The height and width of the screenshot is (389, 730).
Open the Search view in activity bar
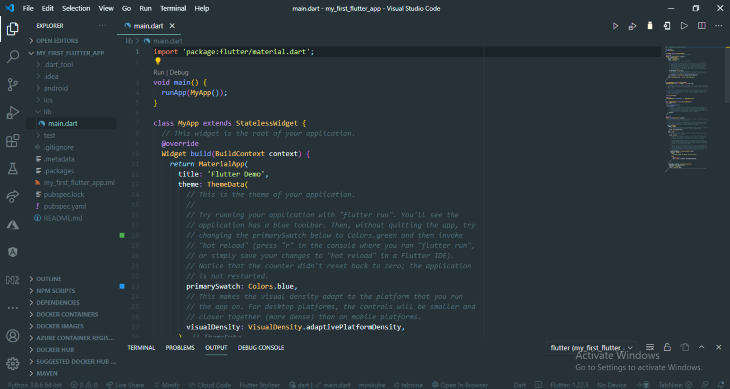[x=13, y=56]
